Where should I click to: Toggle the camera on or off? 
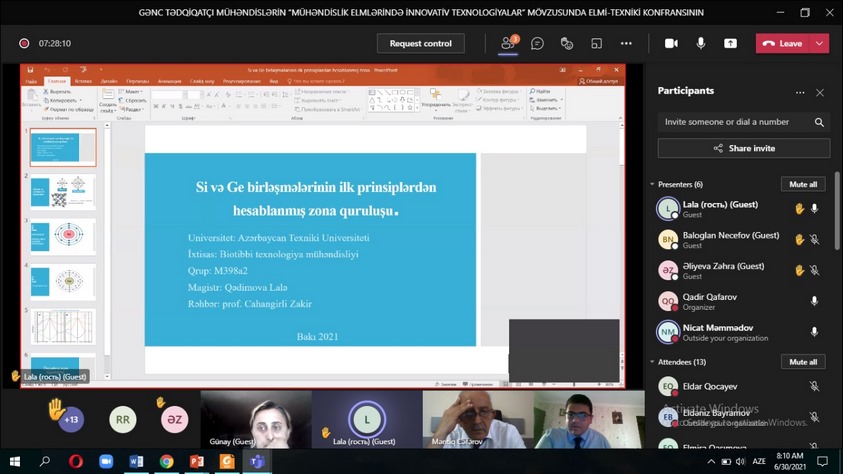(671, 44)
